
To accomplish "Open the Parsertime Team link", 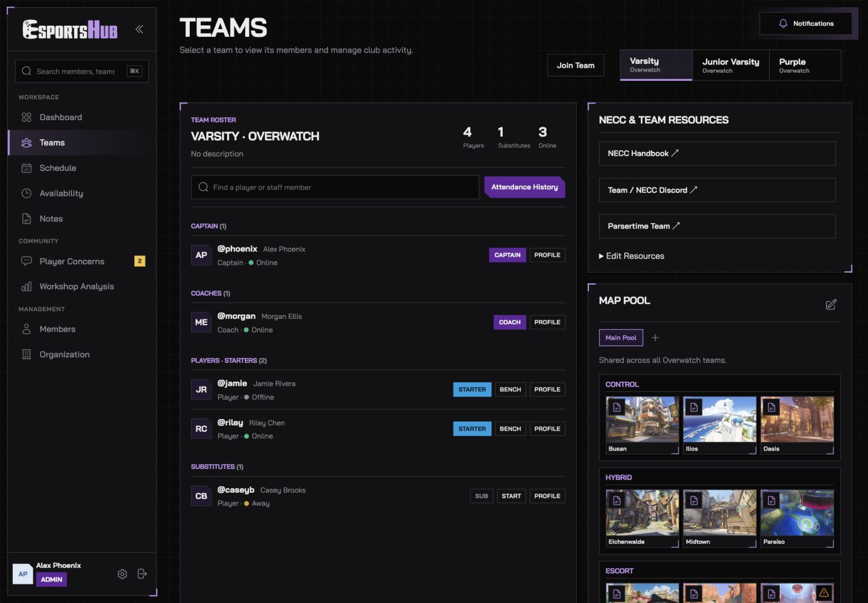I will point(717,226).
